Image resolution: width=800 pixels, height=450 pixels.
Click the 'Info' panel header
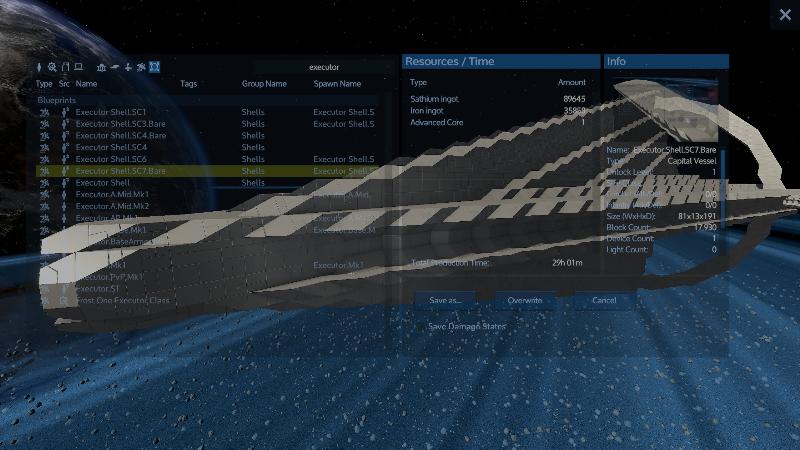(x=666, y=61)
